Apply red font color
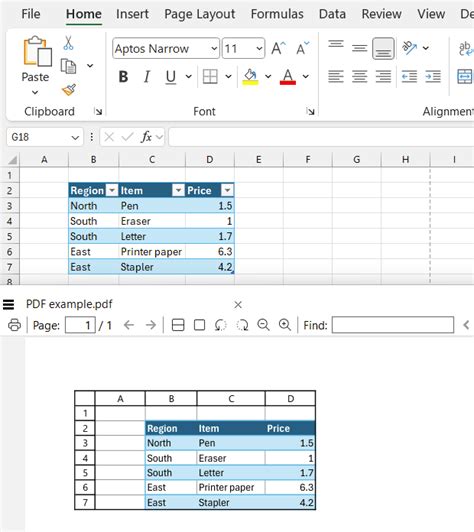 coord(288,77)
